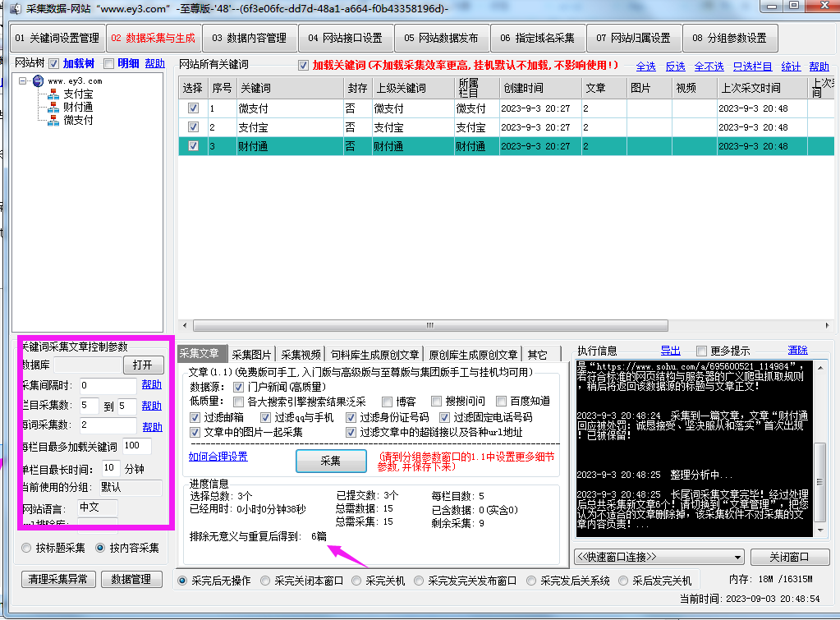Toggle the 加载关键词 checkbox

303,66
